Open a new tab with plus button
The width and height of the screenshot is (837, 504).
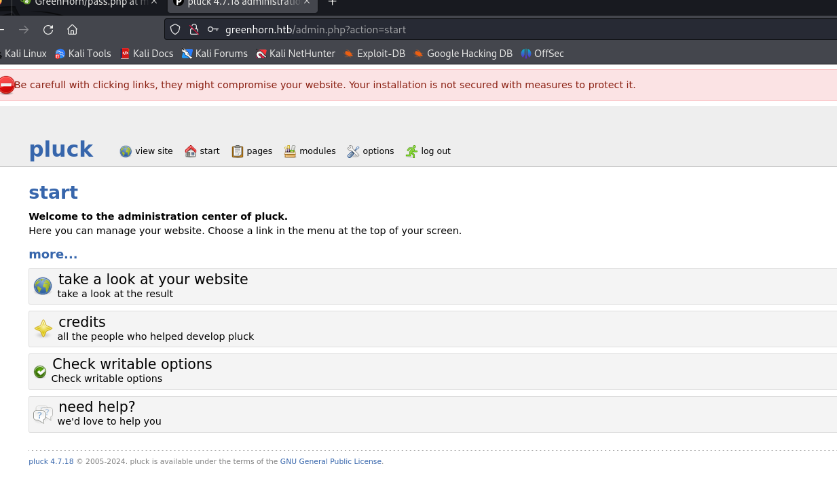[x=332, y=3]
